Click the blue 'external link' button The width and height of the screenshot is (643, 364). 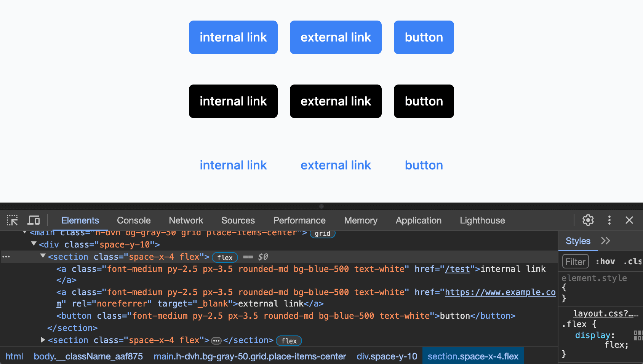click(x=335, y=37)
